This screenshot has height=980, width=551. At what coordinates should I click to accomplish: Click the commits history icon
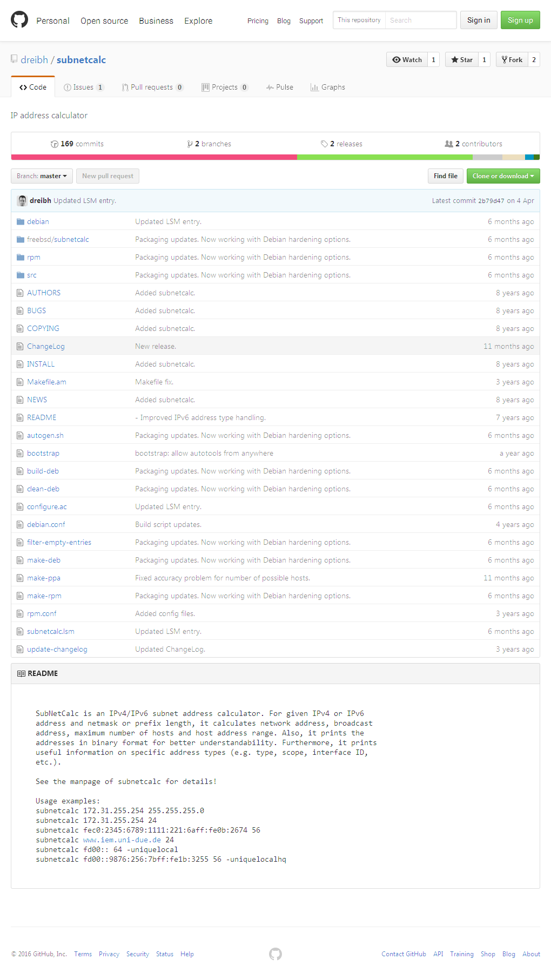point(55,144)
